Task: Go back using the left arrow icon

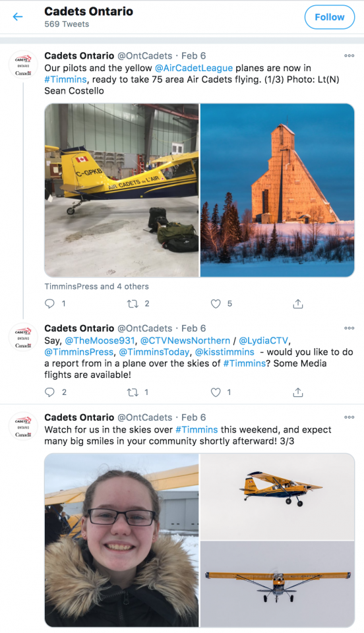Action: point(18,16)
